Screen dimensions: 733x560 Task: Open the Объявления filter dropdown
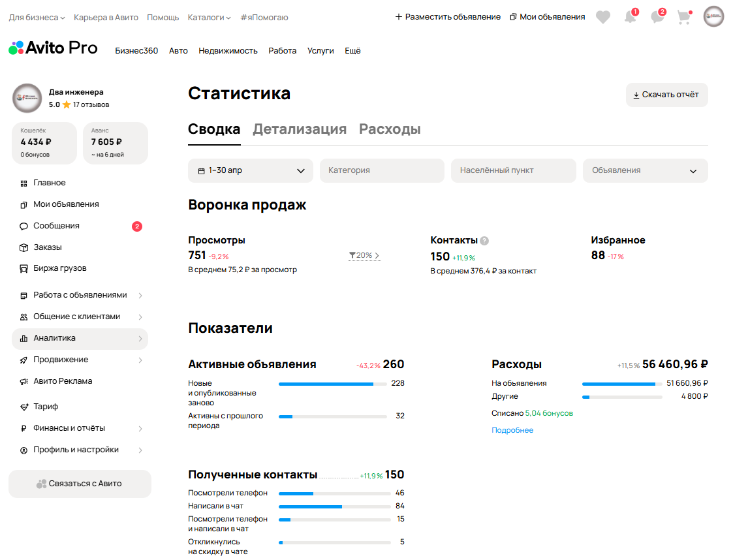click(x=645, y=170)
